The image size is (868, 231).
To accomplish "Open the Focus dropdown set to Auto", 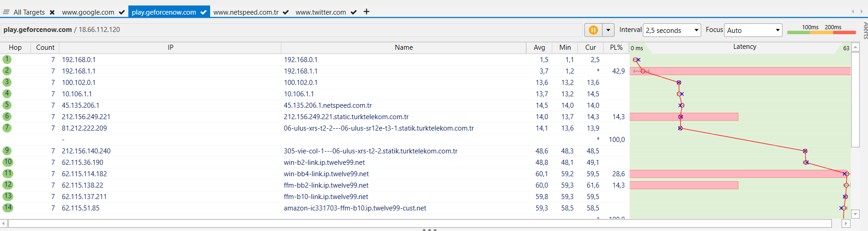I will pyautogui.click(x=753, y=30).
